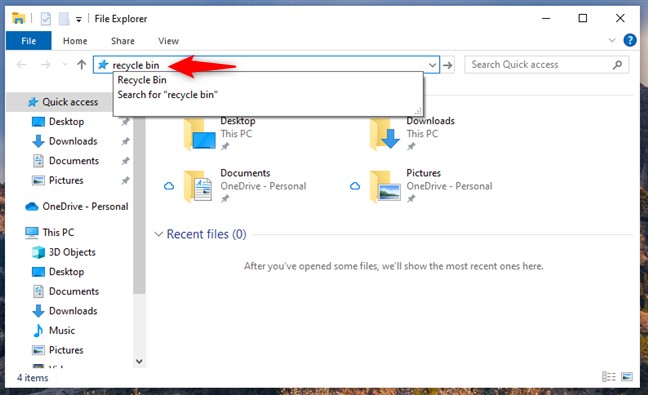Choose 'Recycle Bin' suggestion
The image size is (648, 395).
tap(142, 80)
